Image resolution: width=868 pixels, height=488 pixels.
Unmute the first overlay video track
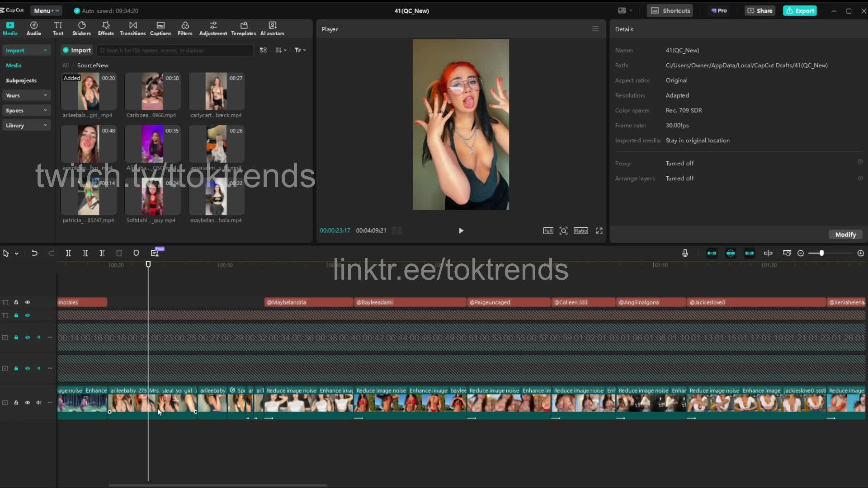click(x=39, y=337)
